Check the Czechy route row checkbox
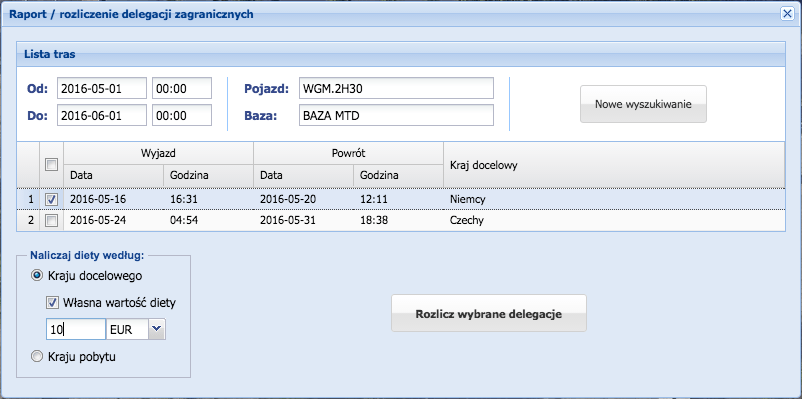The image size is (802, 399). pos(52,220)
